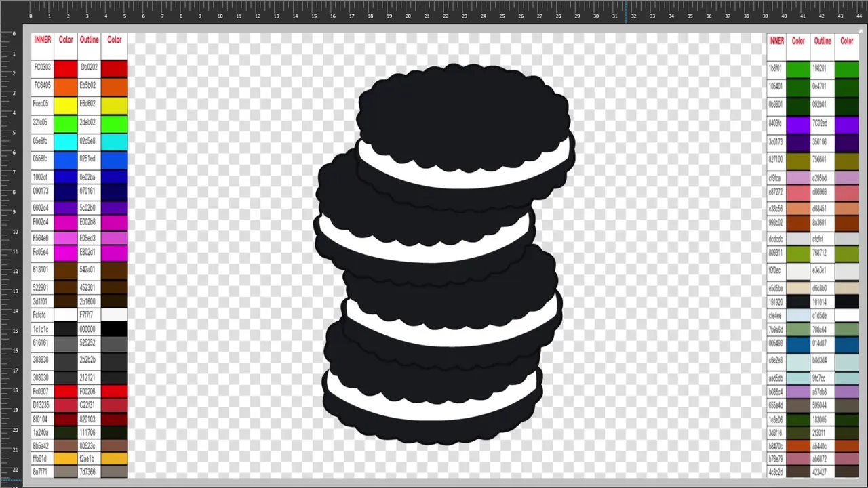The image size is (868, 488).
Task: Pick the rust swatch beside 993c02
Action: pos(798,223)
